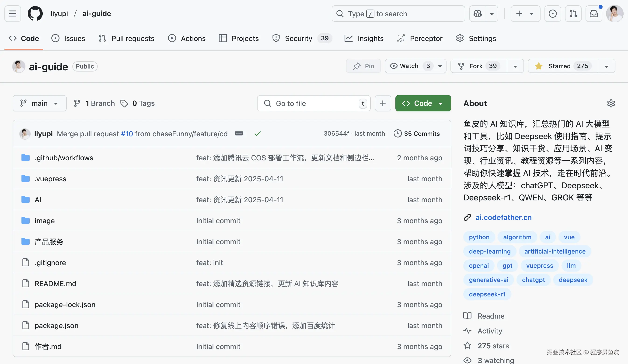Image resolution: width=628 pixels, height=364 pixels.
Task: Click the add file plus button
Action: [x=383, y=103]
